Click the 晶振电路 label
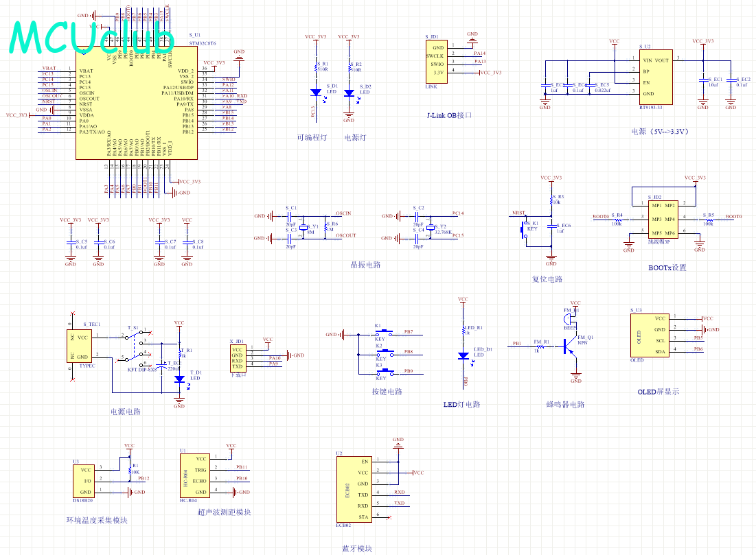Screen dimensions: 756x555 click(x=365, y=265)
